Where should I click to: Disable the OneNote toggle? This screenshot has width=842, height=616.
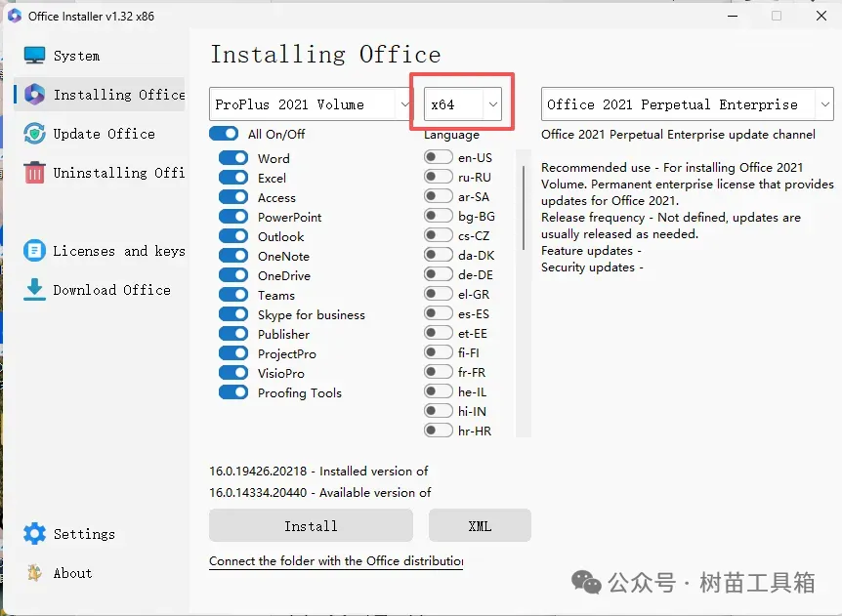tap(233, 256)
